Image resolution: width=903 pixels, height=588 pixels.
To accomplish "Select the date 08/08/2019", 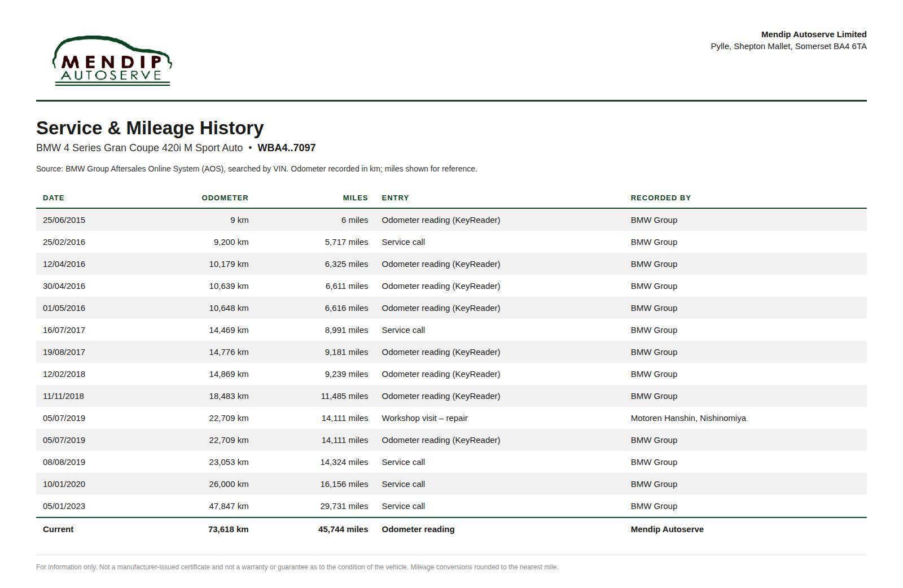I will [x=64, y=462].
